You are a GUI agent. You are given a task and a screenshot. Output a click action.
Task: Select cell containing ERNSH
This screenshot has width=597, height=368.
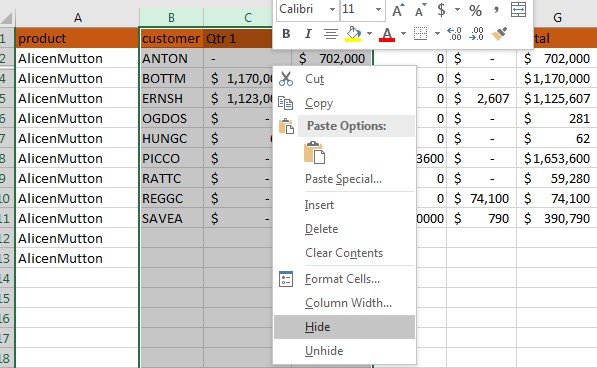pos(171,99)
